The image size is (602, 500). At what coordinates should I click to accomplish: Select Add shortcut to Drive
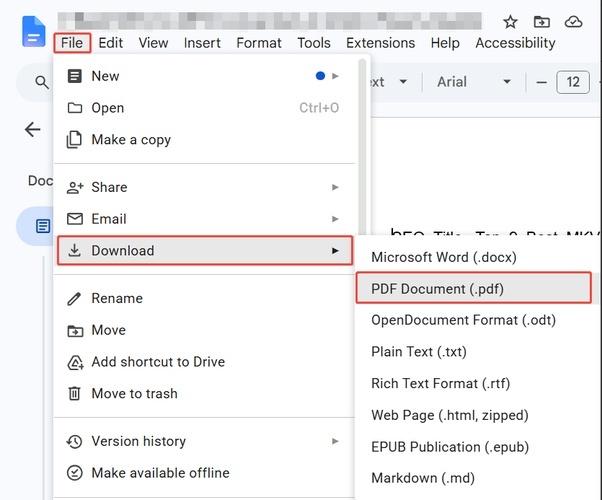[x=204, y=362]
